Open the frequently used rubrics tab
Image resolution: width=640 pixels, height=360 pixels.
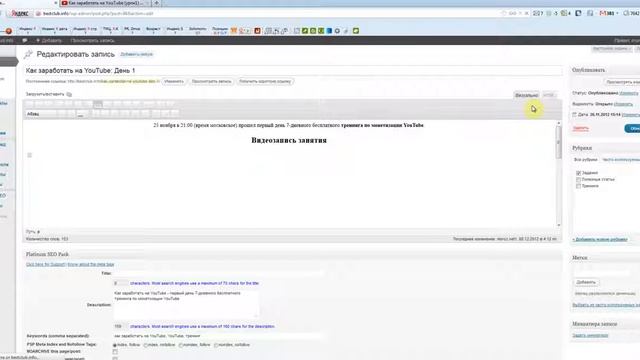[x=620, y=160]
